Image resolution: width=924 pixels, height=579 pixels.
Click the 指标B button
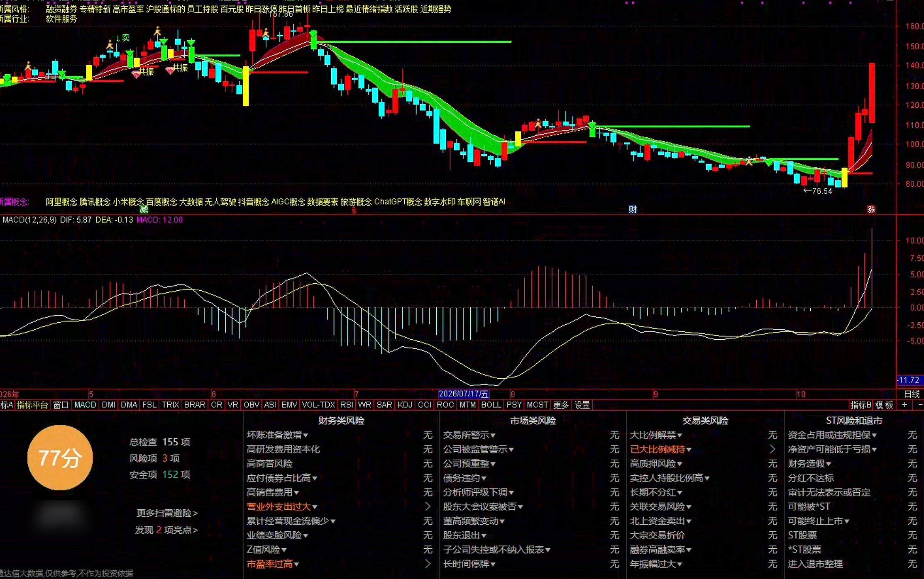click(861, 405)
